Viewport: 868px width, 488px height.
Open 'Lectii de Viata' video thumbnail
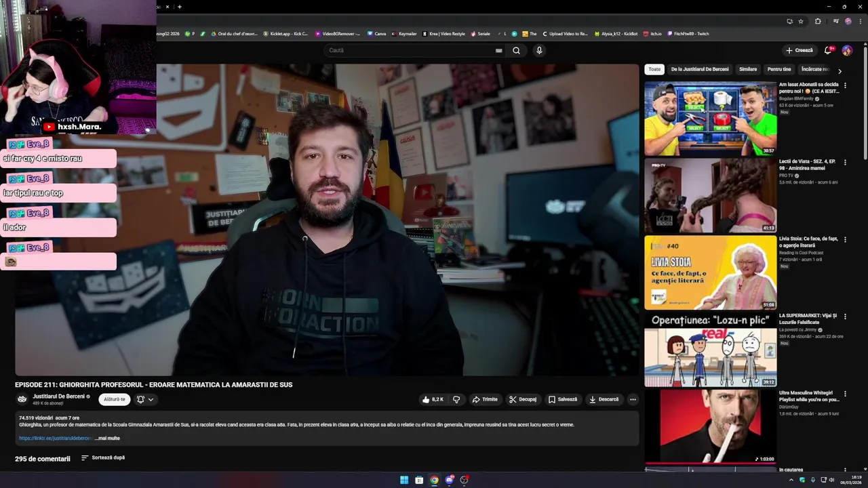click(710, 195)
